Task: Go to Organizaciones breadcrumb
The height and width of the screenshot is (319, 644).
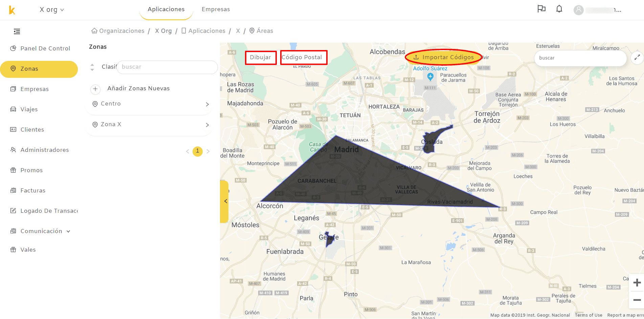Action: pyautogui.click(x=118, y=31)
